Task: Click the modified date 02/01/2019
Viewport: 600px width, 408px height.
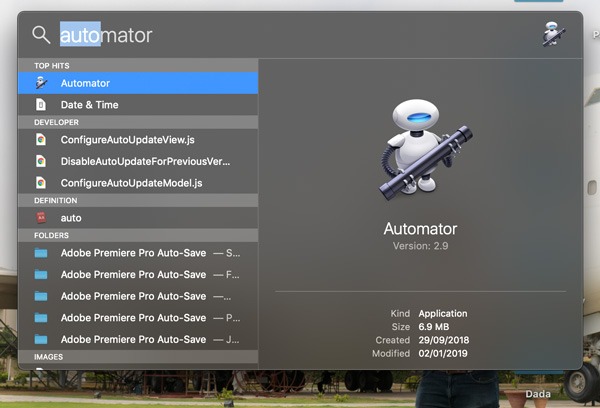Action: click(x=443, y=353)
